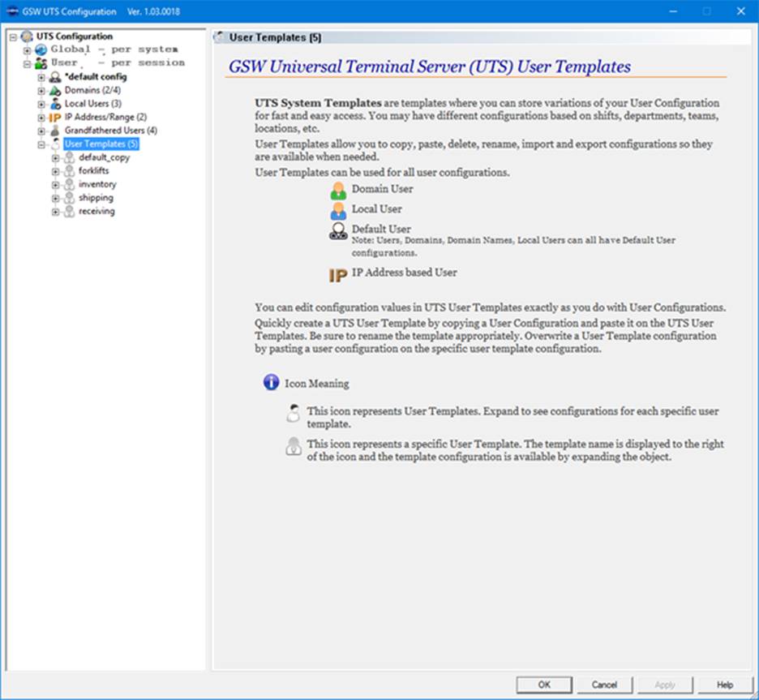This screenshot has height=700, width=759.
Task: Expand the inventory template node
Action: [56, 185]
